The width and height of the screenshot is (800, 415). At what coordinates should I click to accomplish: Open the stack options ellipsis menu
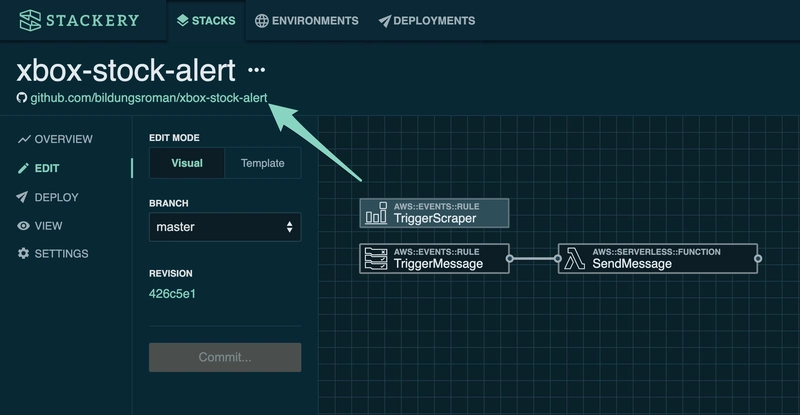click(x=257, y=70)
